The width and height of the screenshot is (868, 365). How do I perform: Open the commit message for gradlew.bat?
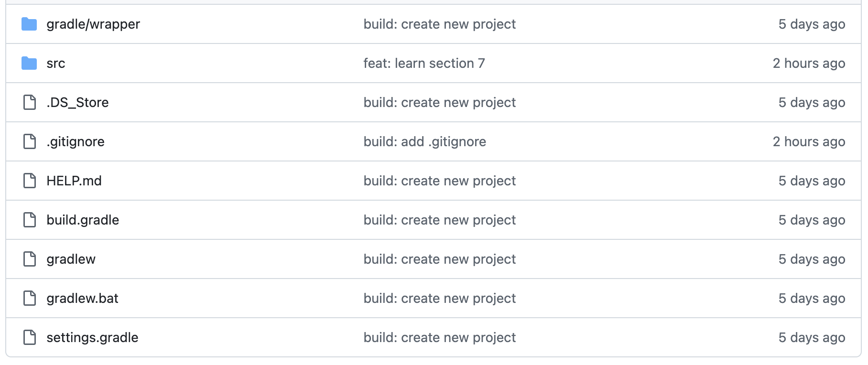(x=439, y=298)
